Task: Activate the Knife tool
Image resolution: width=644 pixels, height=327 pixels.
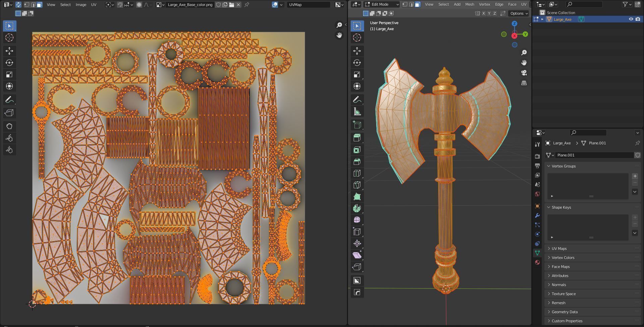Action: tap(357, 185)
